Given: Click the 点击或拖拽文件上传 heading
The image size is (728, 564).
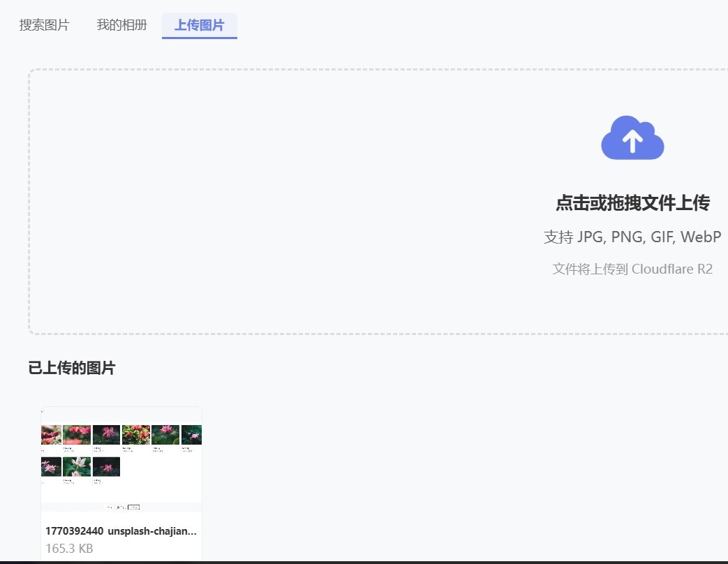Looking at the screenshot, I should coord(632,203).
